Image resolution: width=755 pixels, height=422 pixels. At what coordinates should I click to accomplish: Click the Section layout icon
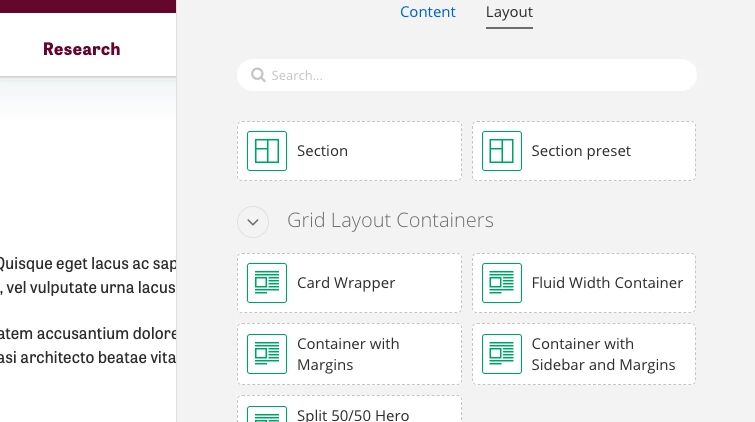pos(267,151)
